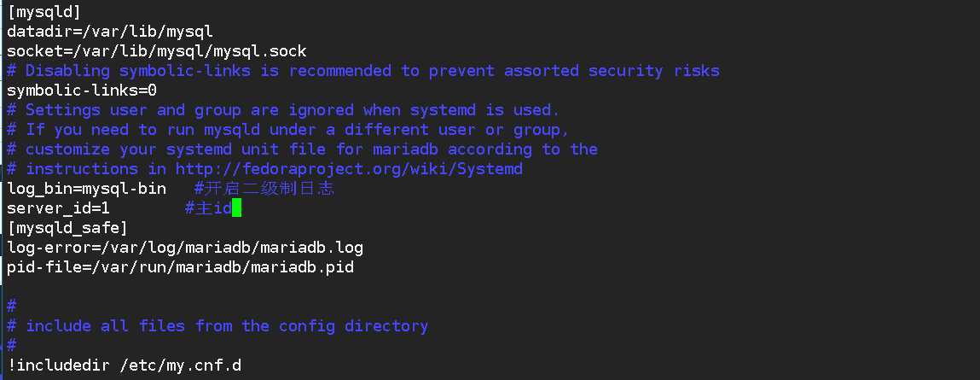The height and width of the screenshot is (380, 980).
Task: Click the 'If you need to run mysqld' comment
Action: 288,130
